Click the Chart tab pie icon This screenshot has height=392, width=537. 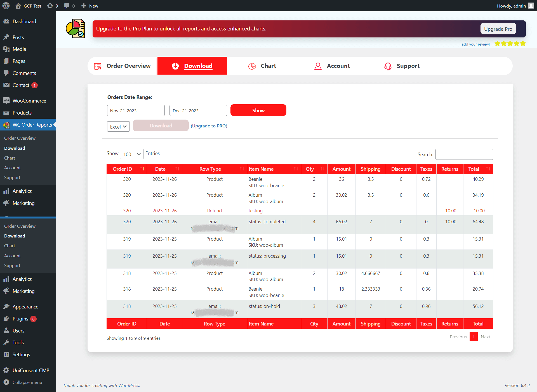252,66
